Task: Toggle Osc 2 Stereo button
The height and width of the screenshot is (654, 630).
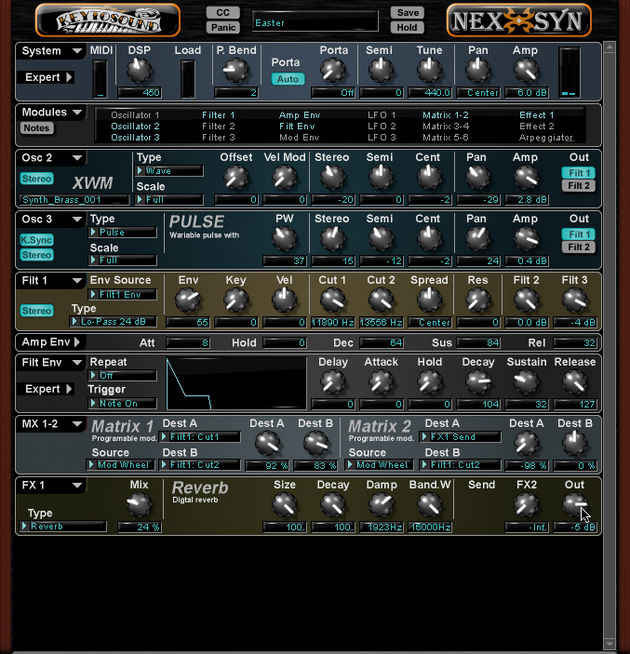Action: pos(37,179)
